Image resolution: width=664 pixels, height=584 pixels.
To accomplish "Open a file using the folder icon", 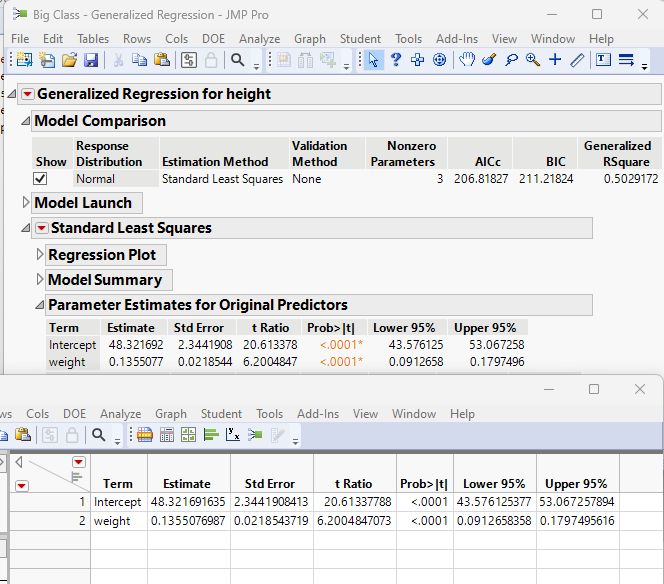I will click(x=69, y=60).
